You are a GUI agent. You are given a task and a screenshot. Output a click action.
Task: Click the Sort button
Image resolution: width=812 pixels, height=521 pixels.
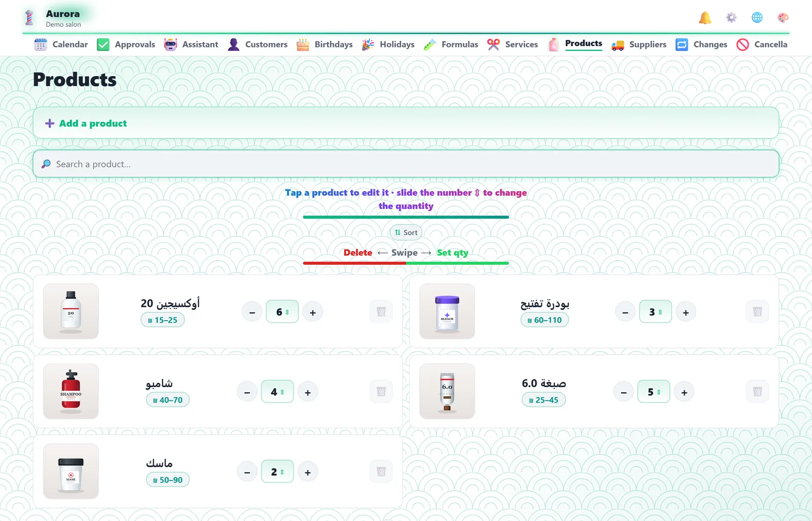[x=406, y=232]
